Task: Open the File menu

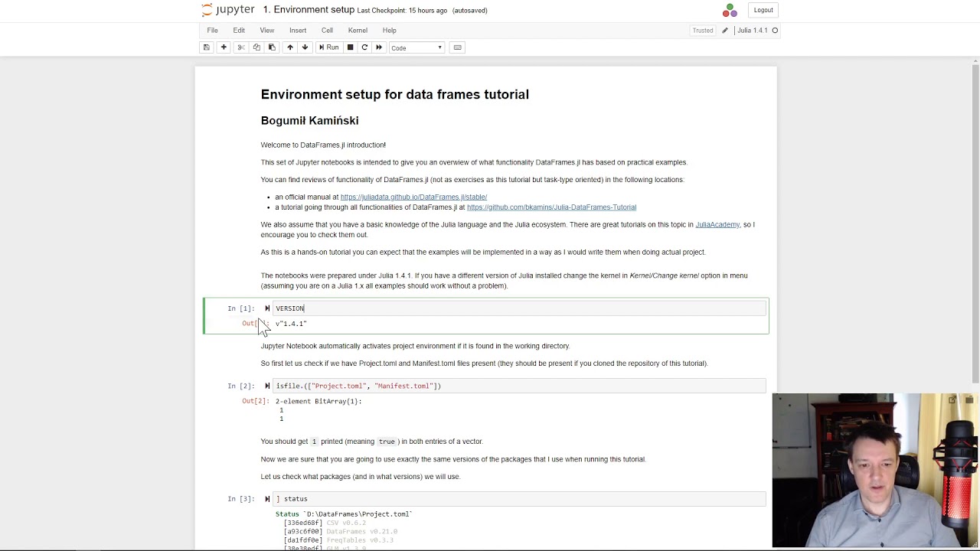Action: (212, 31)
